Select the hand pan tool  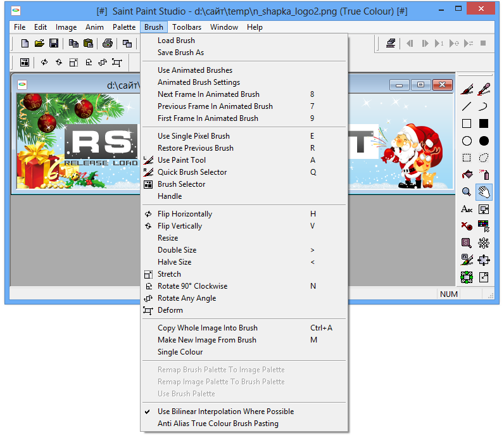(484, 192)
